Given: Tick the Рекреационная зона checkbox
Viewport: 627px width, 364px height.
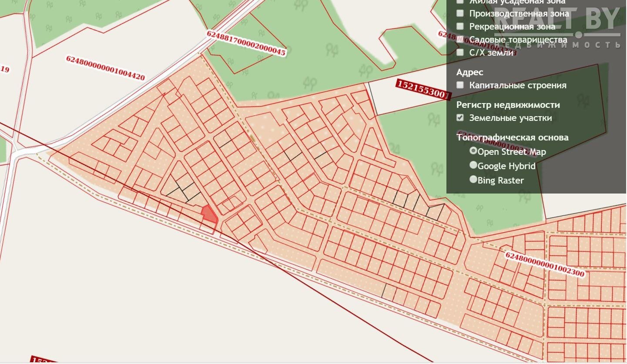Looking at the screenshot, I should tap(460, 27).
